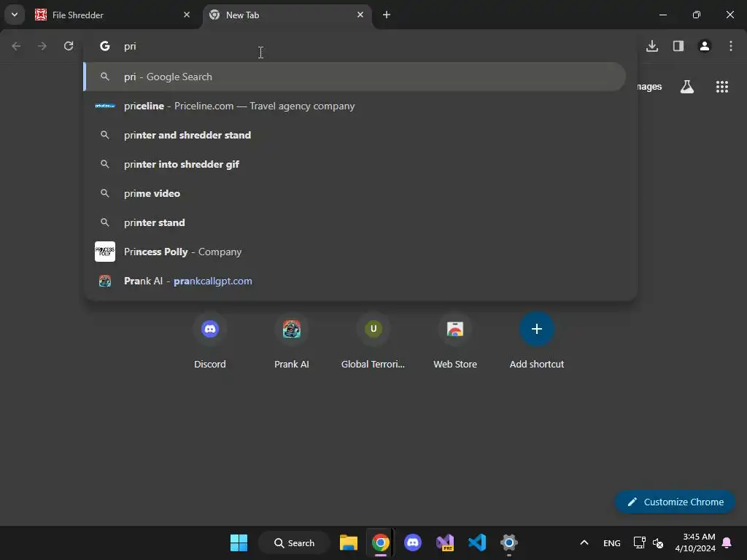Open the Images link
Image resolution: width=747 pixels, height=560 pixels.
coord(649,87)
